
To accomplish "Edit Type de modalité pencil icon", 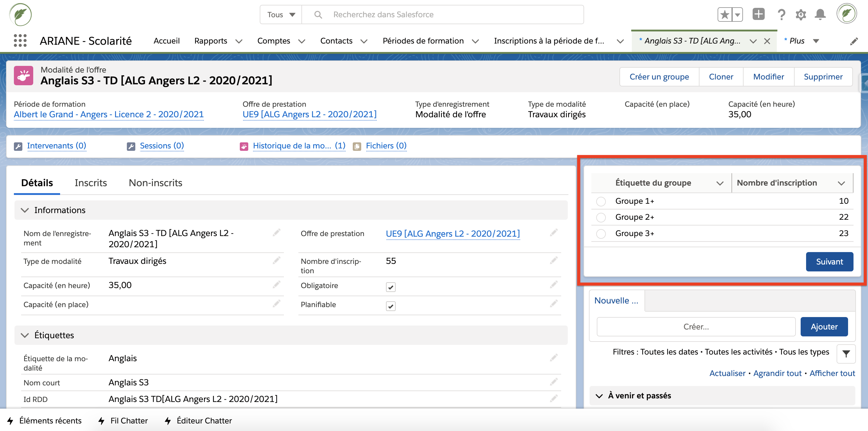I will 276,260.
